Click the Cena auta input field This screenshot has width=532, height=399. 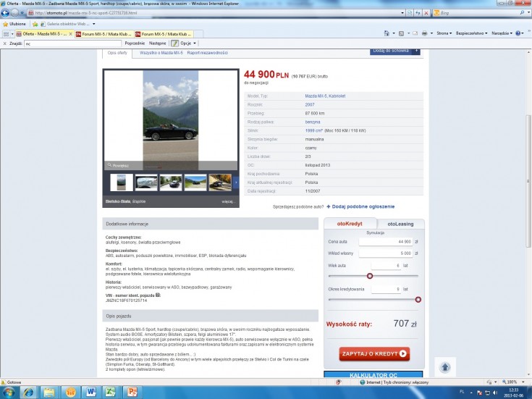click(386, 242)
